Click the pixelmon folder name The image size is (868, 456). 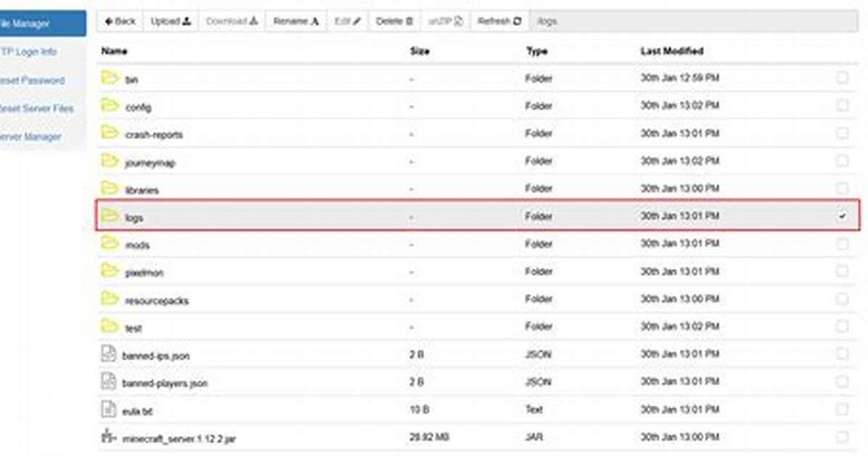click(144, 273)
